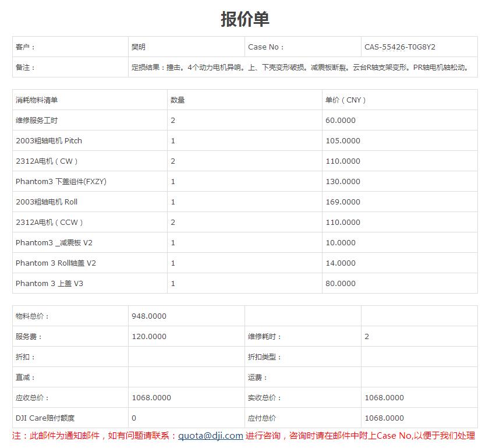Select quantity 1 in Phantom 3 Roll轴盖 row
This screenshot has width=489, height=448.
point(173,263)
